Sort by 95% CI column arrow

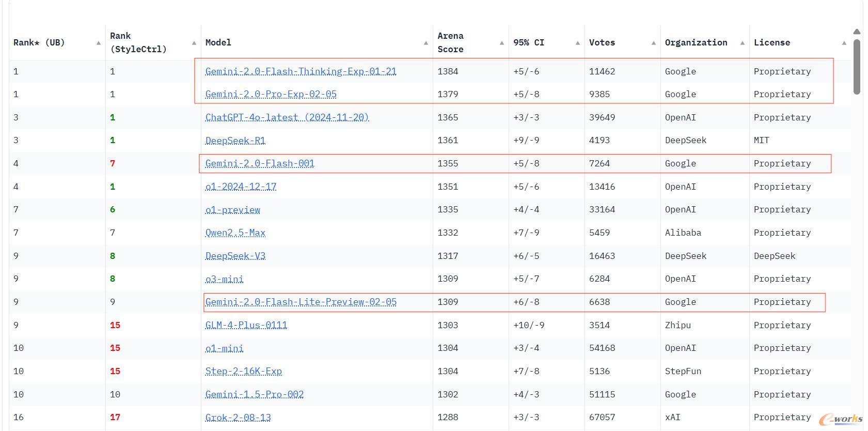pos(578,43)
